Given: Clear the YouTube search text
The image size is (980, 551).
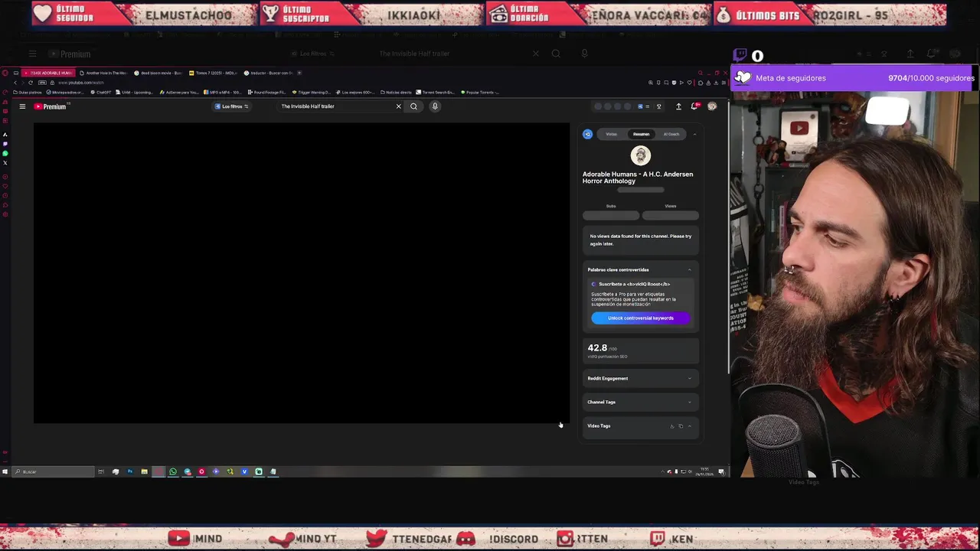Looking at the screenshot, I should click(x=398, y=106).
